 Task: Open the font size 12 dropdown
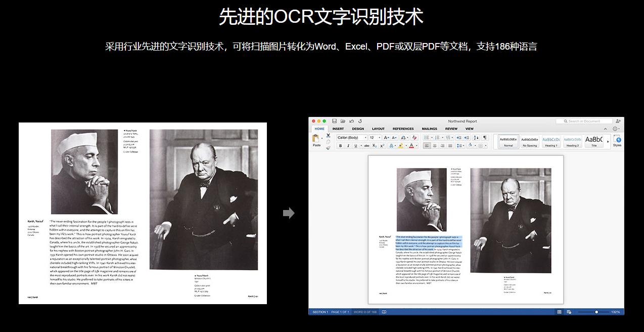click(375, 138)
